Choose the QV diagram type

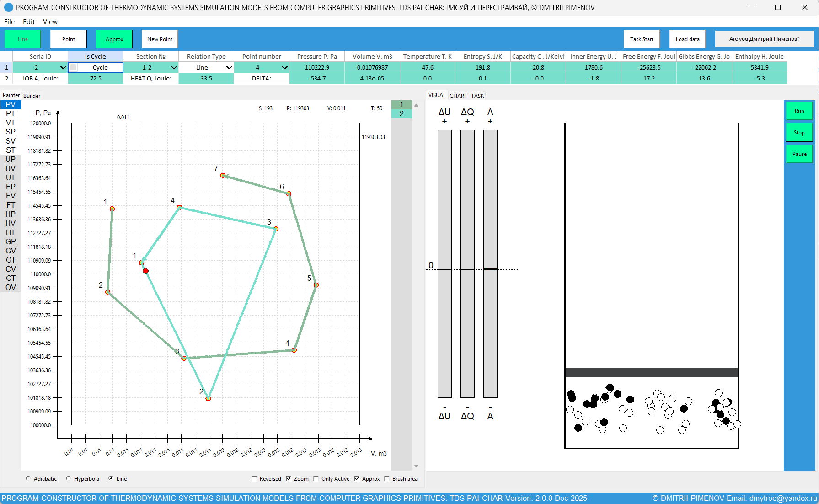pos(11,287)
